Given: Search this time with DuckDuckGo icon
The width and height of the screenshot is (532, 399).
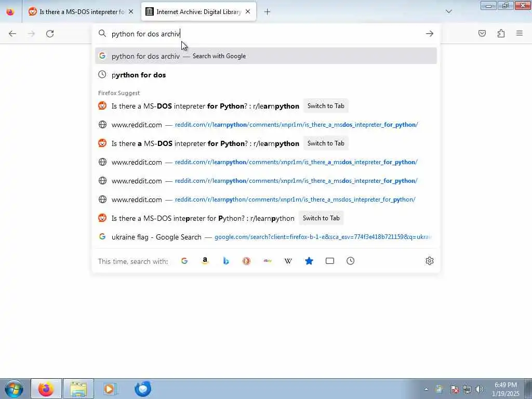Looking at the screenshot, I should tap(246, 261).
